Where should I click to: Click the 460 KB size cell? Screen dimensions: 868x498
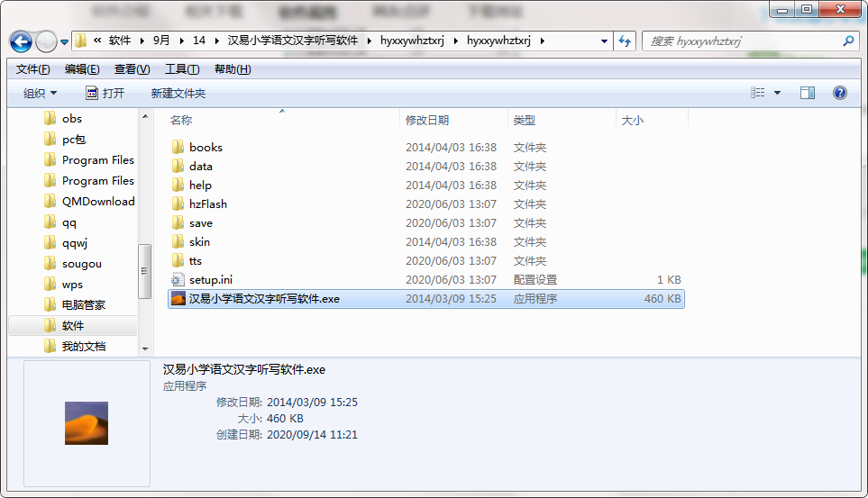662,299
